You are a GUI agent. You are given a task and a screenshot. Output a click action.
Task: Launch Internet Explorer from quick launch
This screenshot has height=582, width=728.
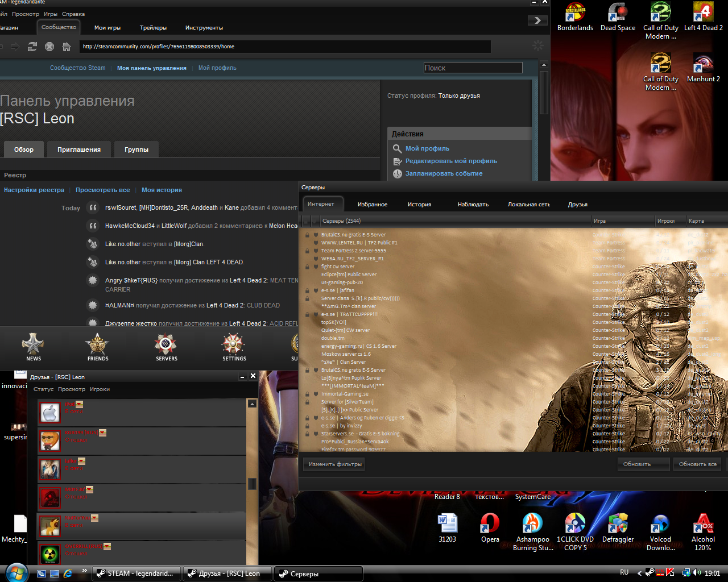[x=68, y=573]
